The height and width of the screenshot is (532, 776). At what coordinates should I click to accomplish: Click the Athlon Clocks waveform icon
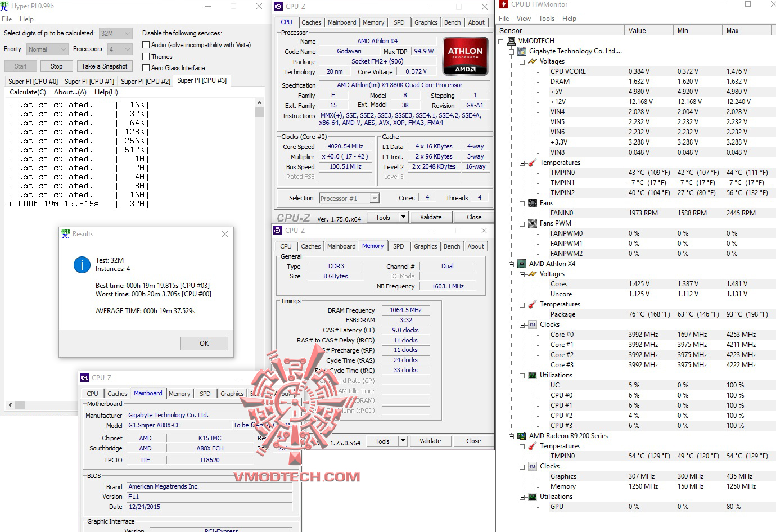click(533, 324)
